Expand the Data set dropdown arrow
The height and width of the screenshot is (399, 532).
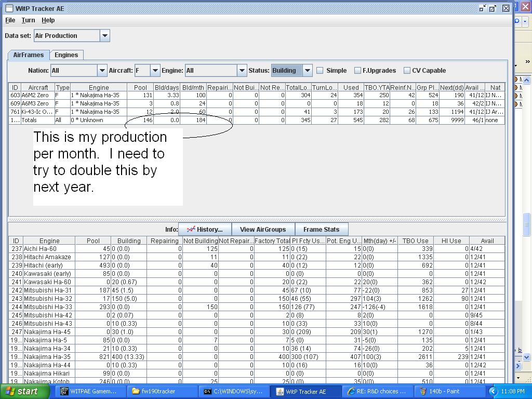point(105,36)
